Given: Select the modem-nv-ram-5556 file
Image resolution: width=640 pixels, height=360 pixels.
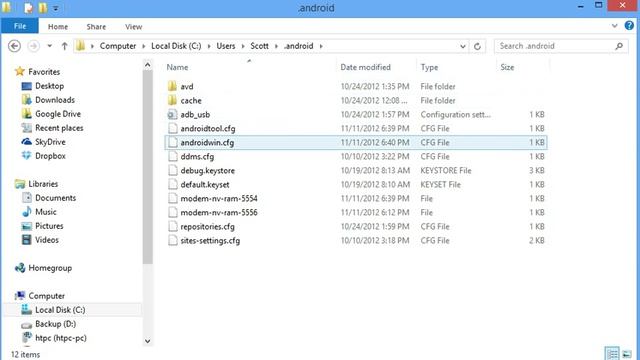Looking at the screenshot, I should click(x=356, y=212).
